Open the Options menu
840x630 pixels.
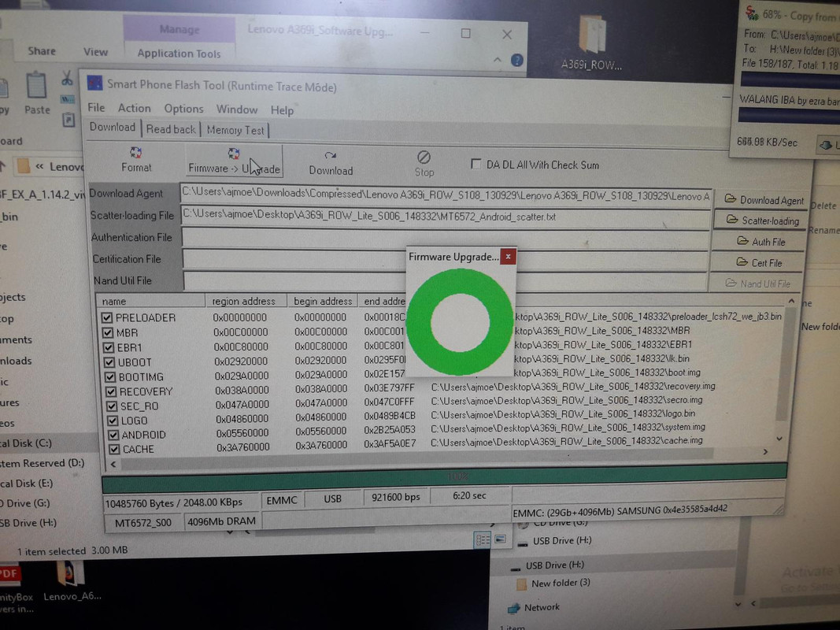tap(183, 109)
